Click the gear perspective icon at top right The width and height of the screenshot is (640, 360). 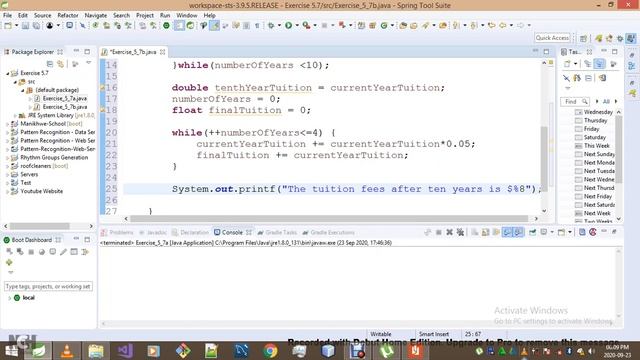click(620, 38)
